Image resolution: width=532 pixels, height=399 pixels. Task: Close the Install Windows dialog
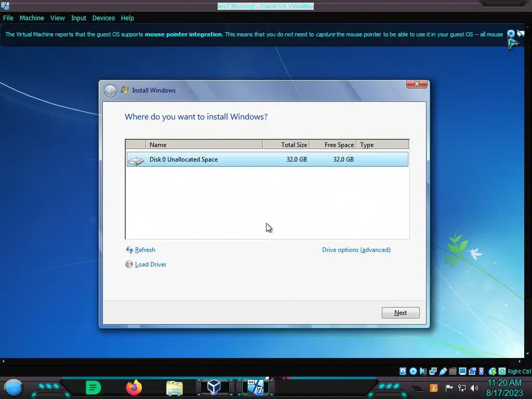(417, 84)
